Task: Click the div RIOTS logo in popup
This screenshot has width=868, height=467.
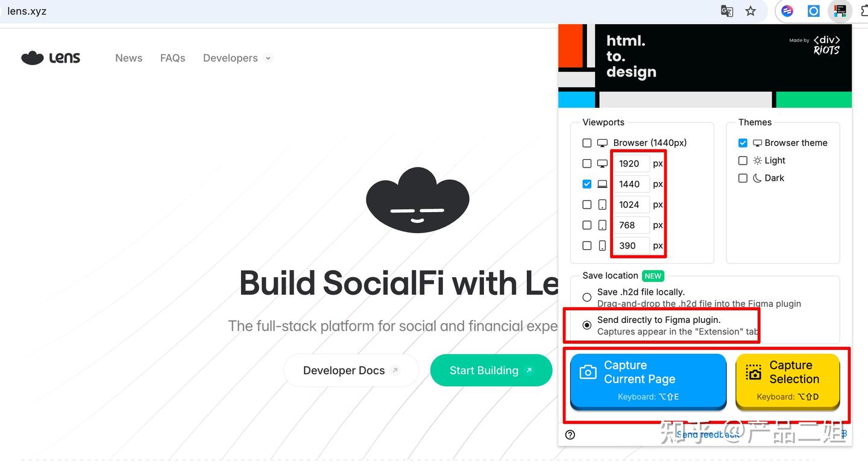Action: (826, 45)
